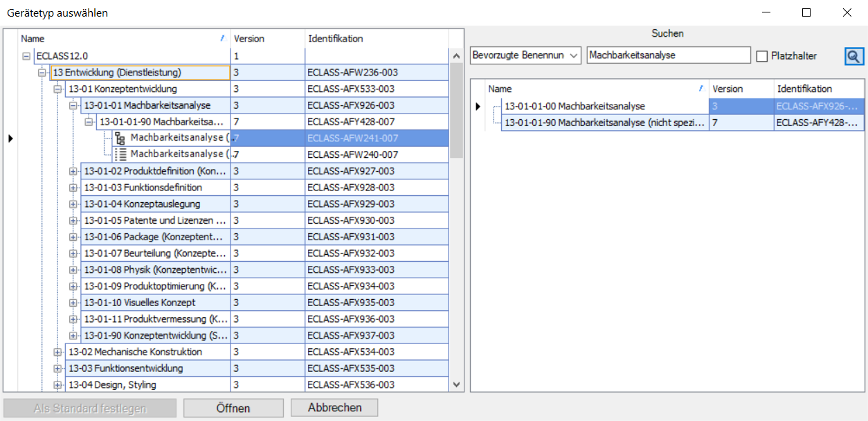Viewport: 868px width, 421px height.
Task: Enable the Platzhalter checkbox
Action: [x=762, y=56]
